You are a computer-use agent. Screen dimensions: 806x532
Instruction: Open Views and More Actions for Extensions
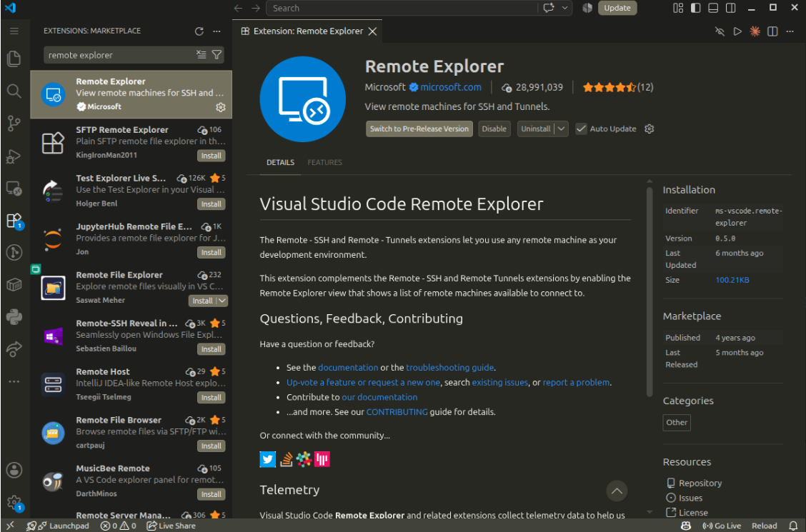(x=217, y=31)
